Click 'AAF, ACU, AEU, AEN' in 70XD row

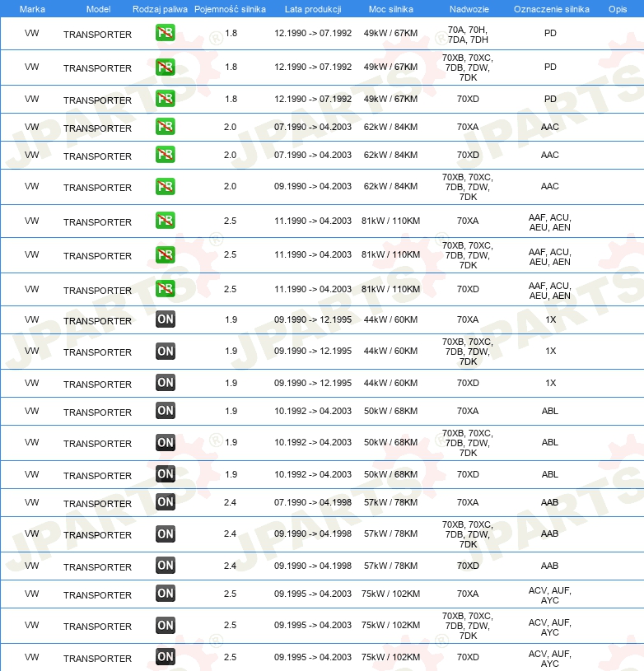point(550,291)
